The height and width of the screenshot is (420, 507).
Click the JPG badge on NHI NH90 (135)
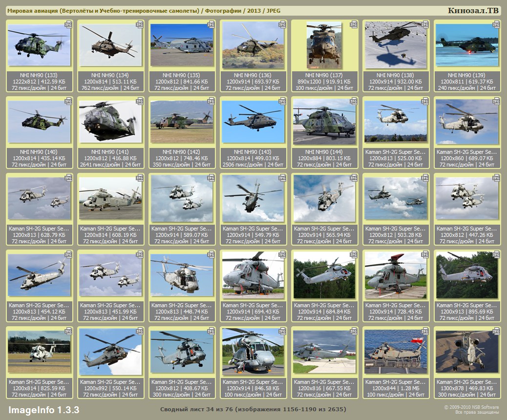pos(211,24)
